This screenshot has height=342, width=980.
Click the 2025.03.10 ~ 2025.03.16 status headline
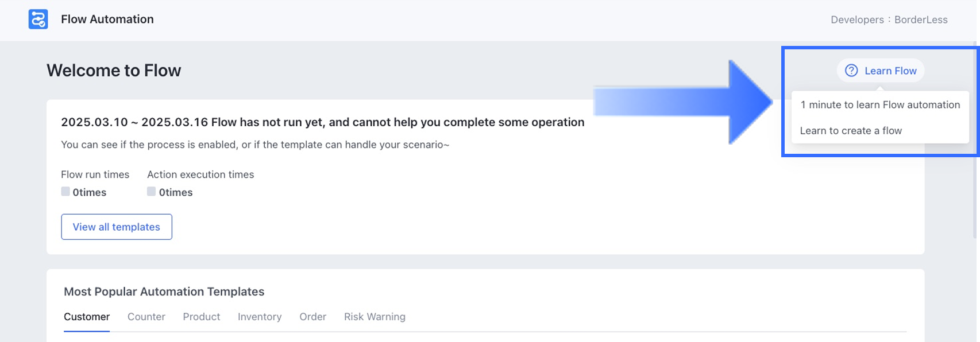tap(322, 122)
